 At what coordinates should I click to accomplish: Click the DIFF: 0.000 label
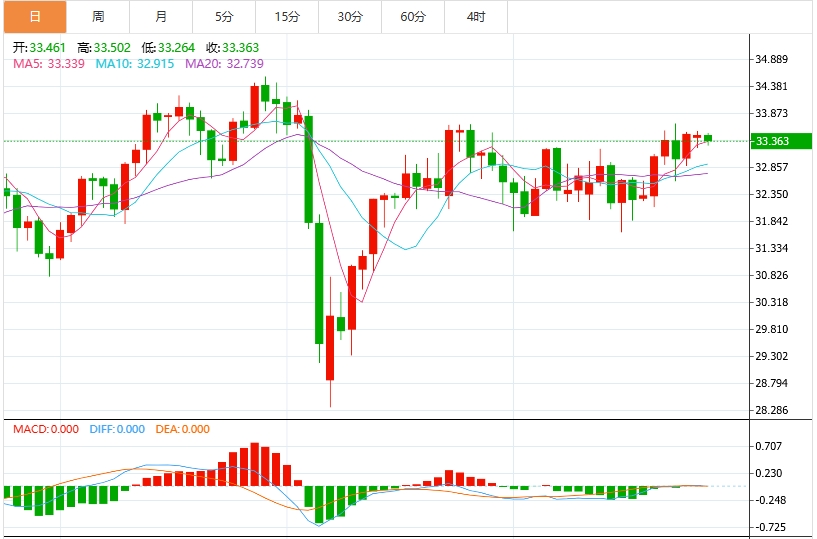(x=117, y=429)
